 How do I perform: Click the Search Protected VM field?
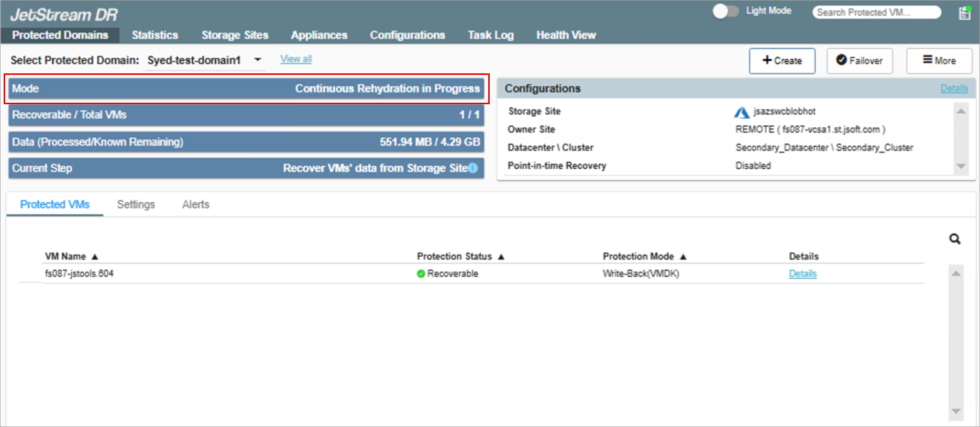click(875, 12)
